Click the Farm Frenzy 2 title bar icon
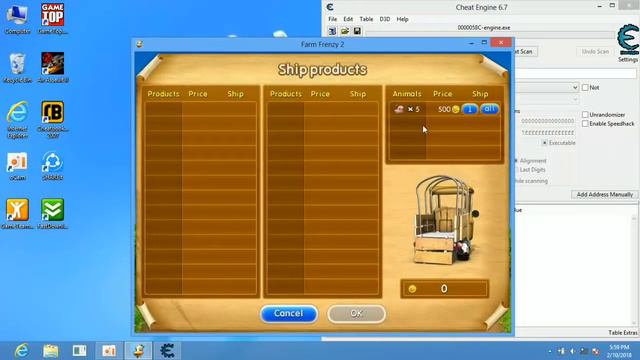640x360 pixels. point(139,44)
